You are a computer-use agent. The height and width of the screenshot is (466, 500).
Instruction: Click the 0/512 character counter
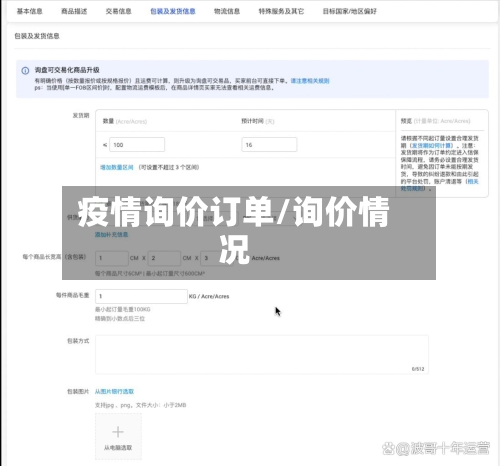[418, 369]
